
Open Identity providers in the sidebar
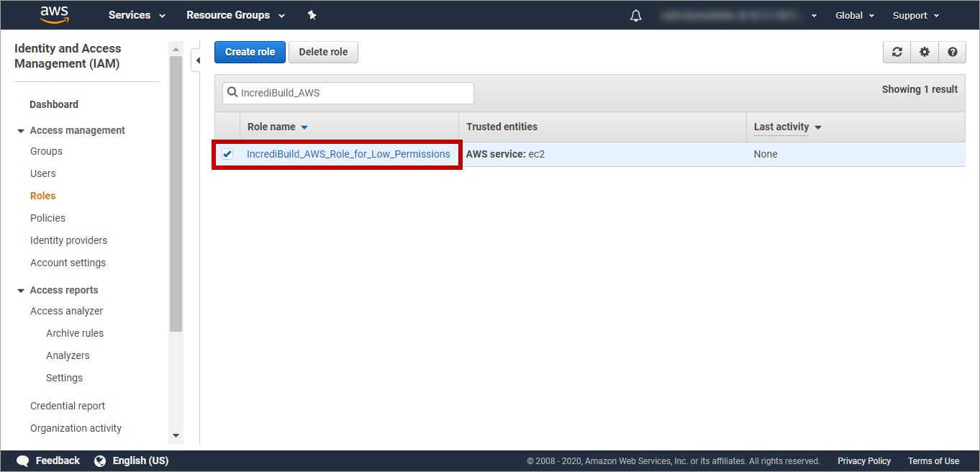68,240
